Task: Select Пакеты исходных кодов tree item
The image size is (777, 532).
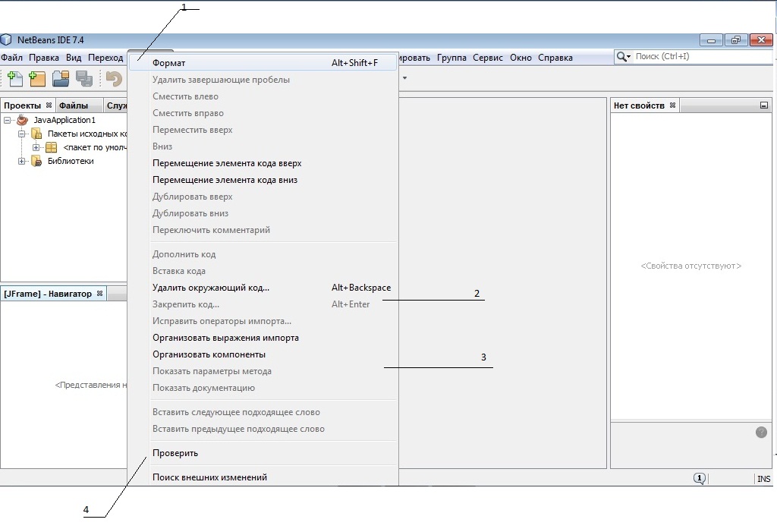Action: click(87, 134)
